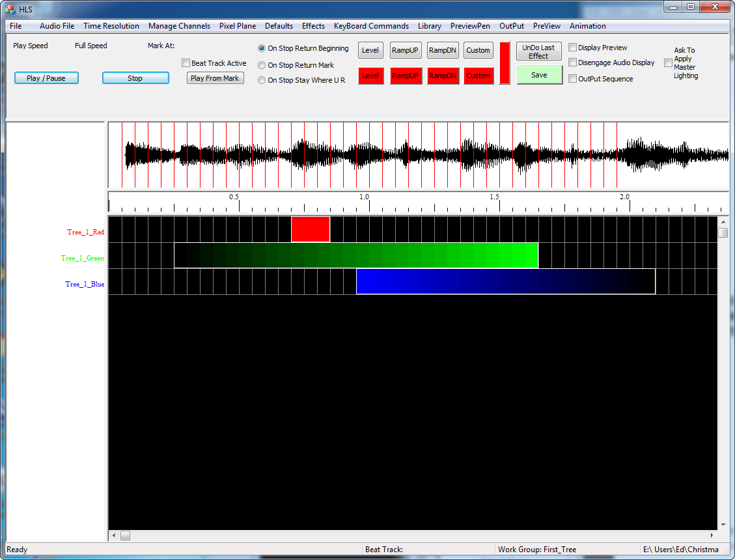This screenshot has height=560, width=735.
Task: Choose On Stop Stay Where U R
Action: [262, 80]
